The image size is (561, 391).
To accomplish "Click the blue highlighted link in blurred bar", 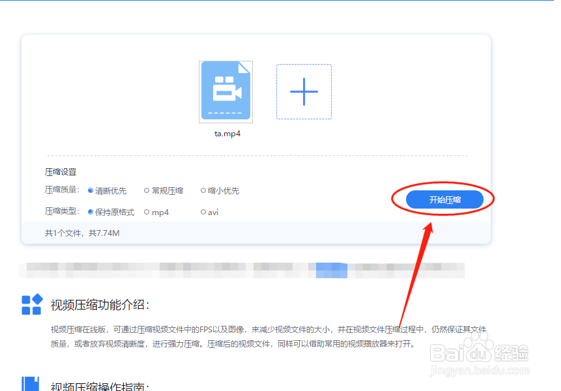I will tap(332, 270).
